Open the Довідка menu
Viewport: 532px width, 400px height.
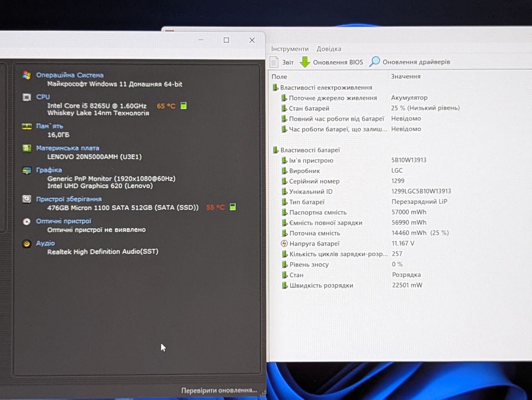click(x=329, y=49)
